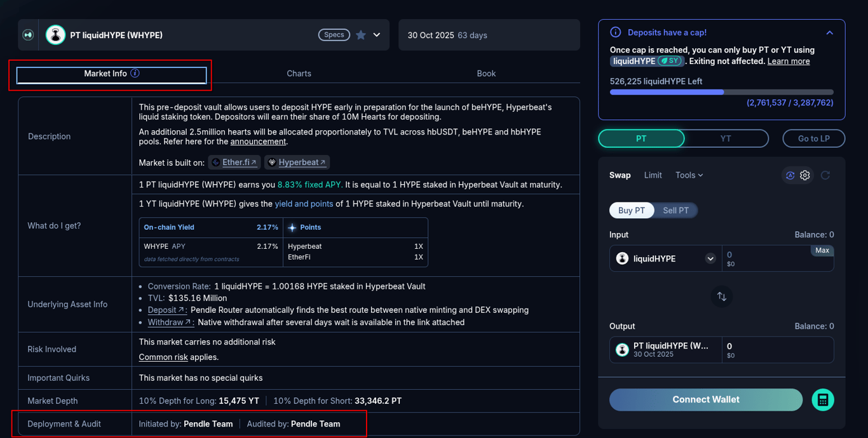Click the output amount field
The height and width of the screenshot is (438, 868).
pos(778,350)
